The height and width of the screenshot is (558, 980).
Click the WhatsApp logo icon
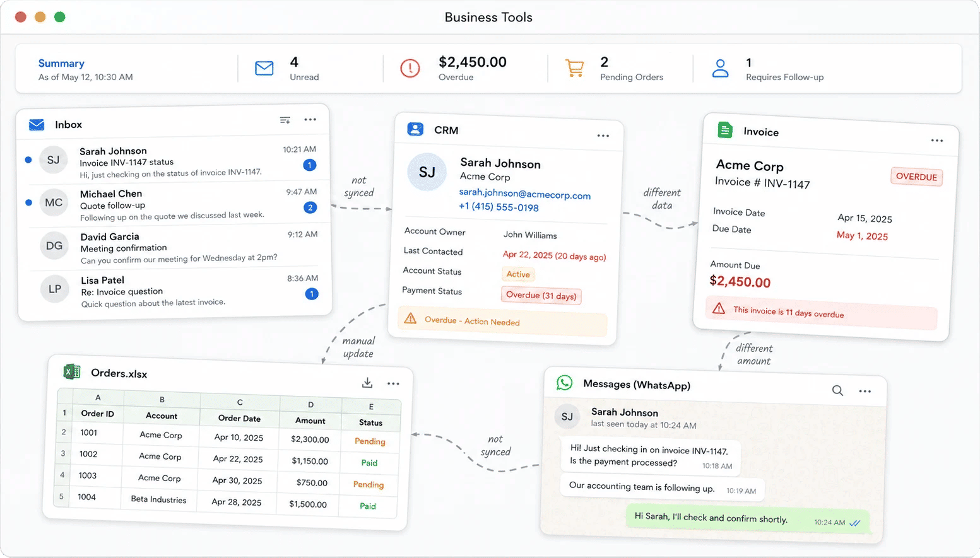coord(564,383)
